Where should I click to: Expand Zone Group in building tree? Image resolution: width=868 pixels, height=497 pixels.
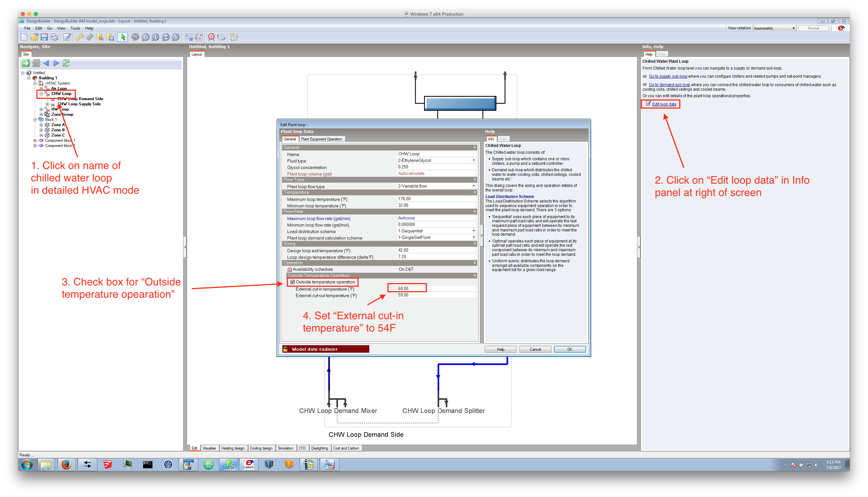click(x=41, y=114)
